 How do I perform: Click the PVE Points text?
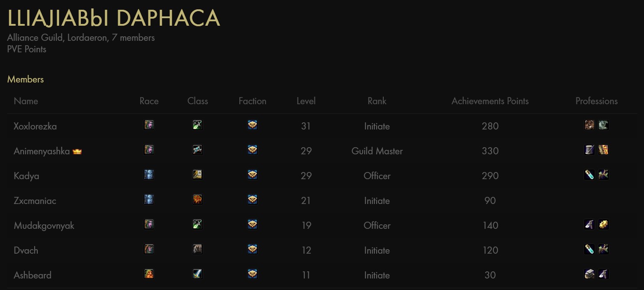[27, 49]
